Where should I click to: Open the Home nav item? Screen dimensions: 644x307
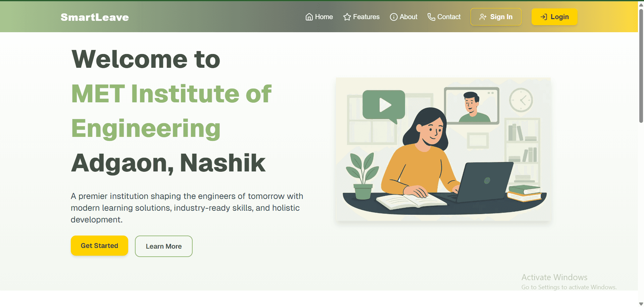[x=319, y=17]
